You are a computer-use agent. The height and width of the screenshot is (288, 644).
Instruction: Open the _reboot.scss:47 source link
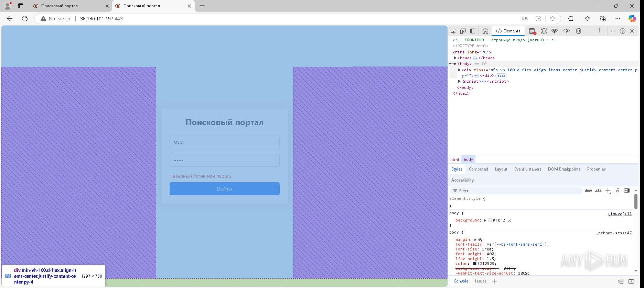(x=614, y=233)
